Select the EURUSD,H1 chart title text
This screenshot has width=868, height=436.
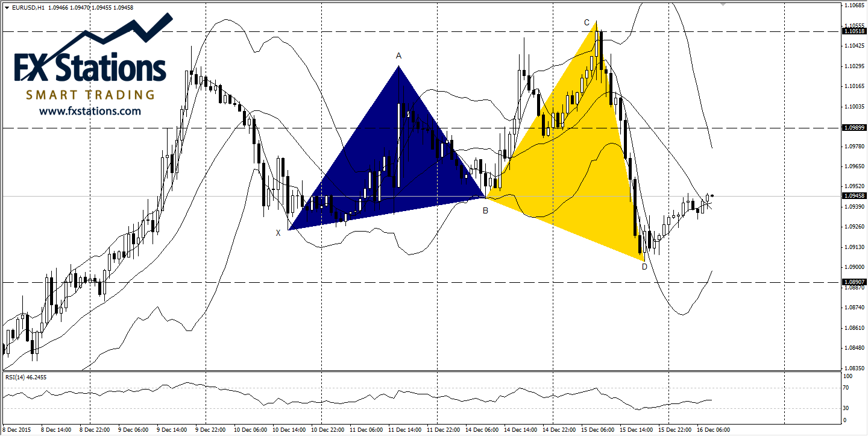click(27, 8)
